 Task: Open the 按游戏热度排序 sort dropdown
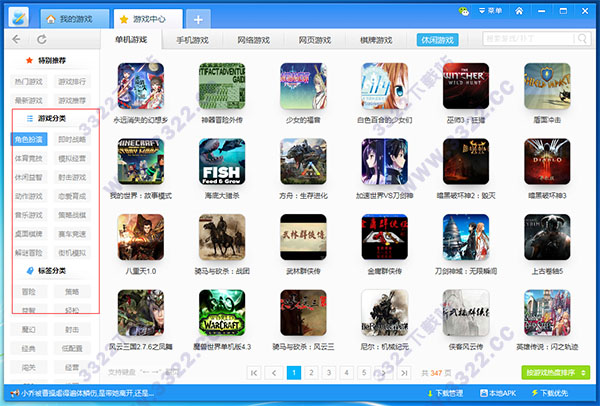556,372
